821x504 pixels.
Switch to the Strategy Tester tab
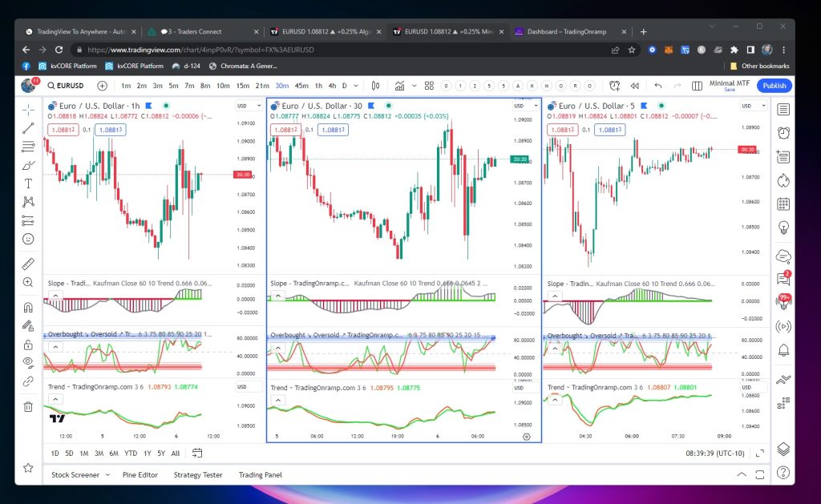(198, 475)
